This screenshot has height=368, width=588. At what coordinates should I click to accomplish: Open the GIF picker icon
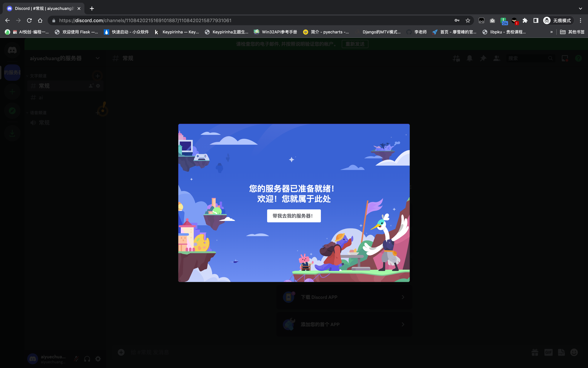[x=548, y=352]
